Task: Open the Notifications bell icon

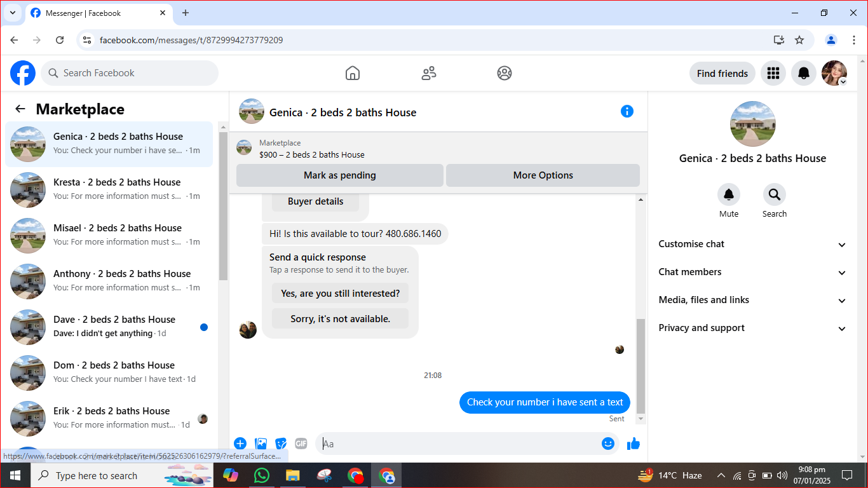Action: tap(804, 73)
